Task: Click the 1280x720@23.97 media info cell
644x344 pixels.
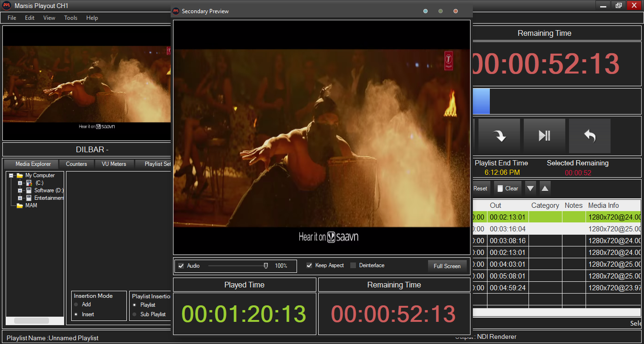Action: pos(614,288)
